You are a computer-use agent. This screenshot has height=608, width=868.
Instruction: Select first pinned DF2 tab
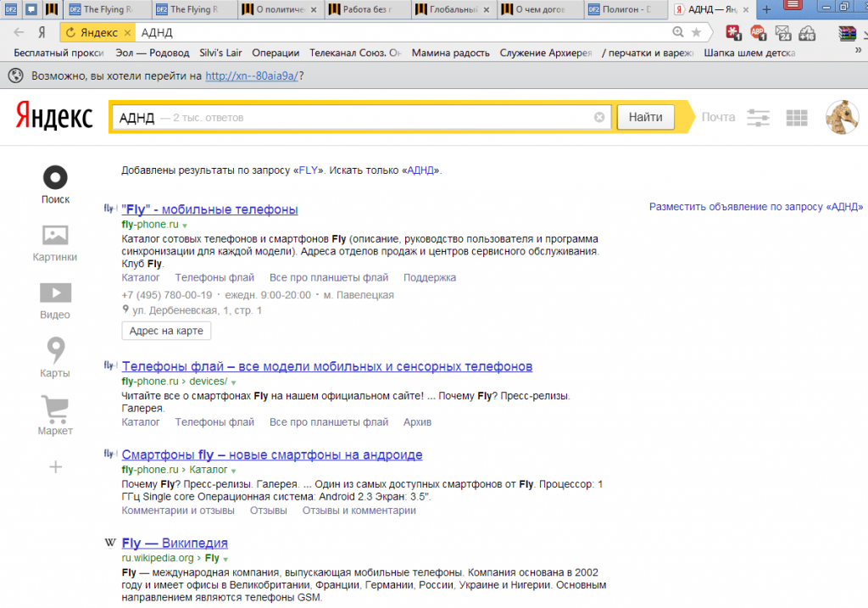point(10,9)
